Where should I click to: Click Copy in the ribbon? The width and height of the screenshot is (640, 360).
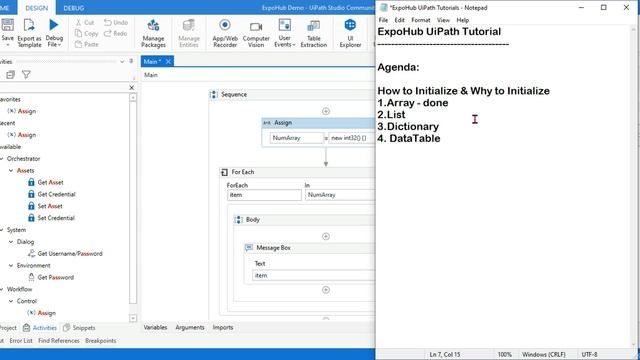click(87, 33)
